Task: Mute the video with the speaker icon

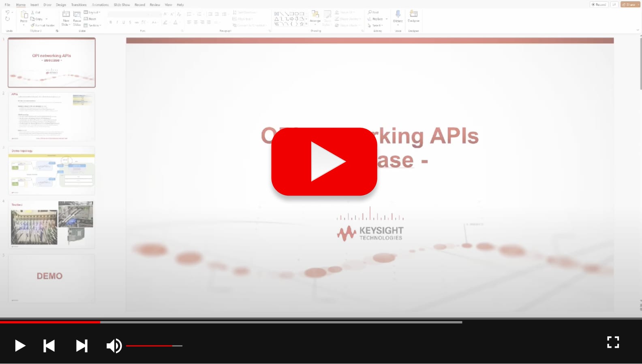Action: point(114,346)
